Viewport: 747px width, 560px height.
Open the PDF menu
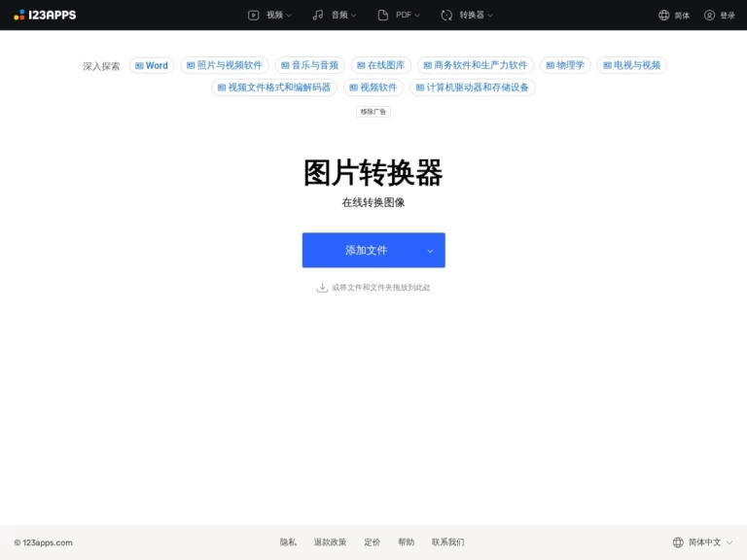click(x=399, y=16)
